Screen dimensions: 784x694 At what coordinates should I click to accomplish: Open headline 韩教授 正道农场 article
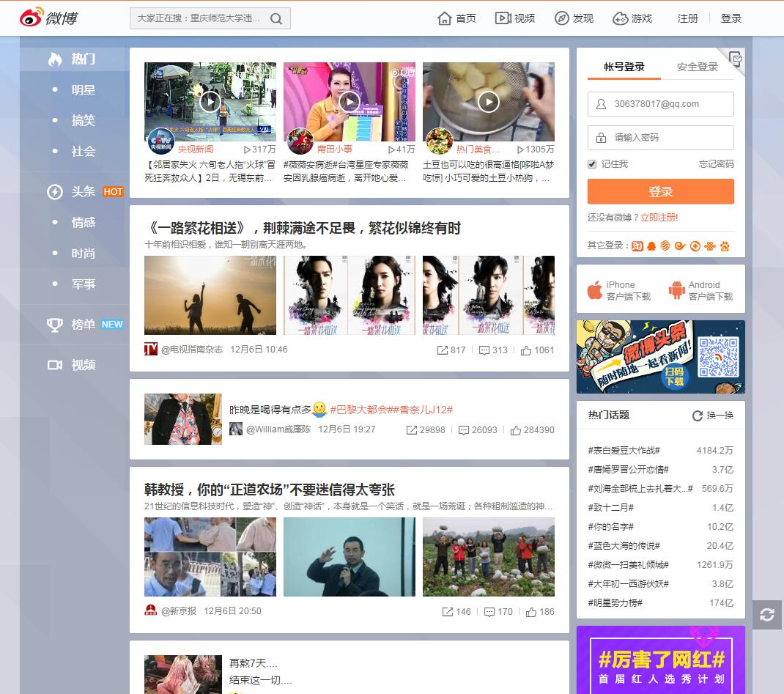[x=270, y=490]
